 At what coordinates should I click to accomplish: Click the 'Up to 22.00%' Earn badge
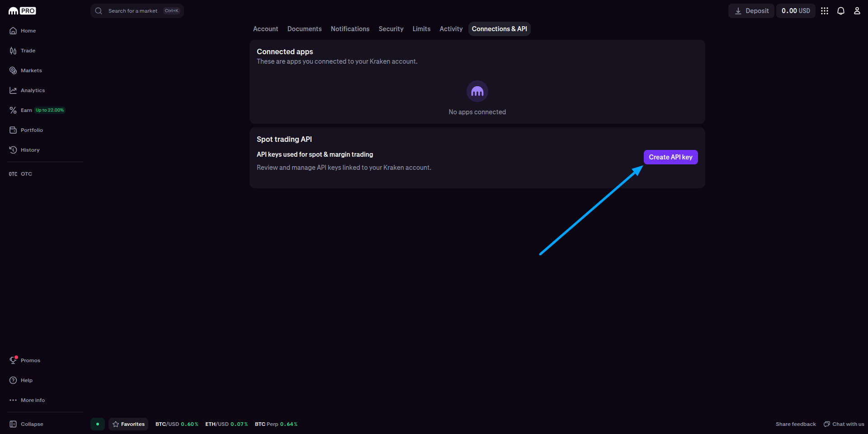[50, 110]
